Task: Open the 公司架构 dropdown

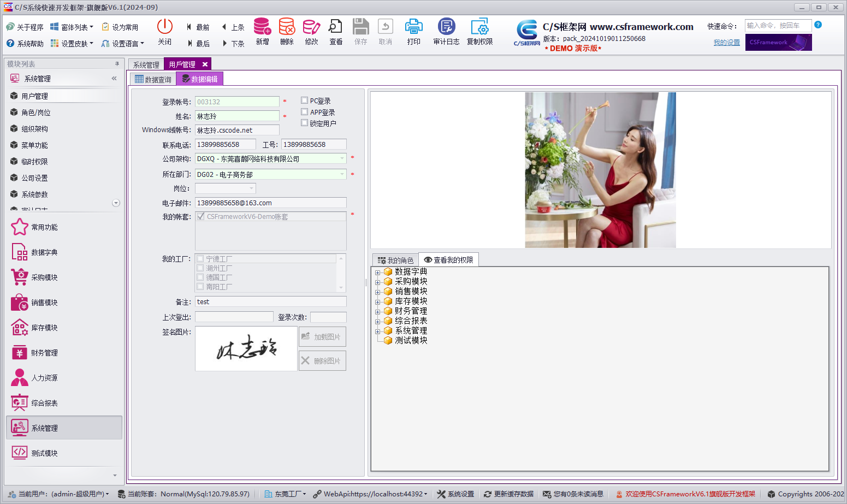Action: [x=342, y=158]
